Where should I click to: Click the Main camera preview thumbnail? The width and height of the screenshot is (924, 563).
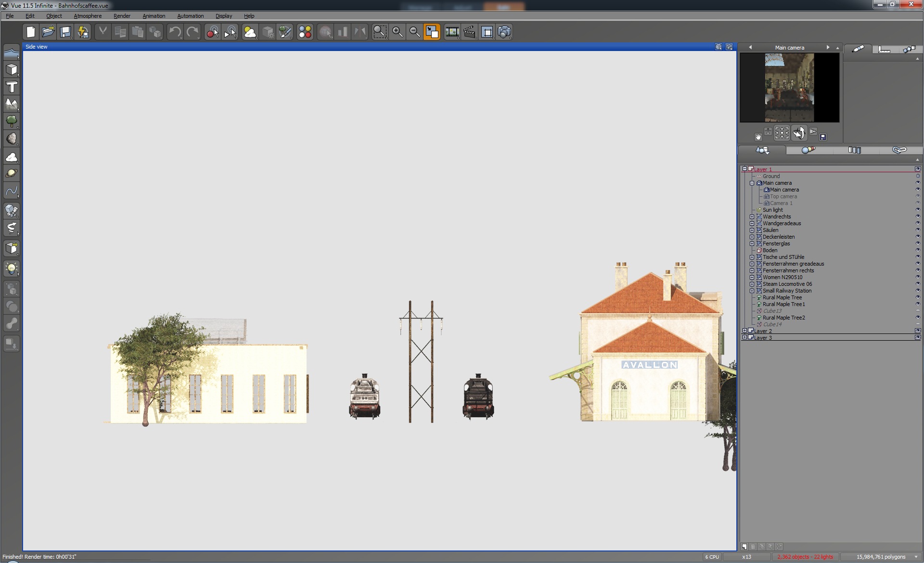click(789, 88)
